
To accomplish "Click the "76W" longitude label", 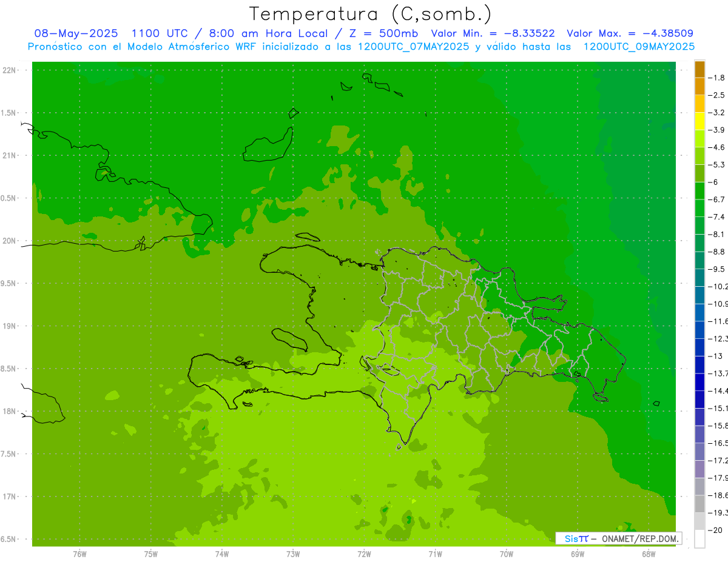I will [x=79, y=554].
